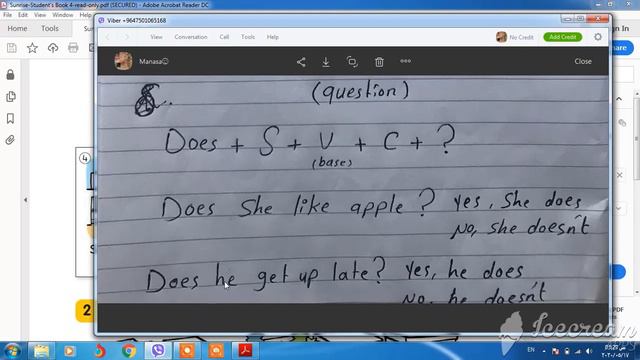Open the Windows Start menu

coord(11,351)
